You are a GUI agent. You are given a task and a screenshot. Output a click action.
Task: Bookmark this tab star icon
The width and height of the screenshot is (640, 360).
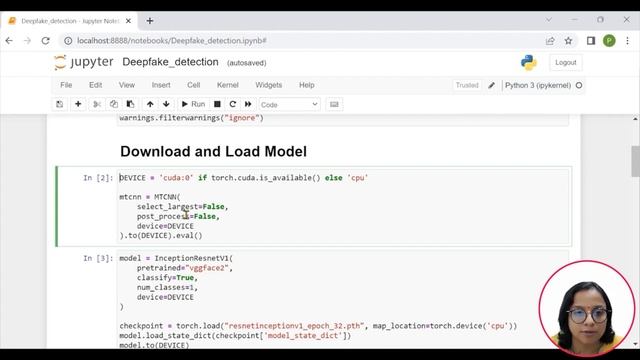pos(568,41)
